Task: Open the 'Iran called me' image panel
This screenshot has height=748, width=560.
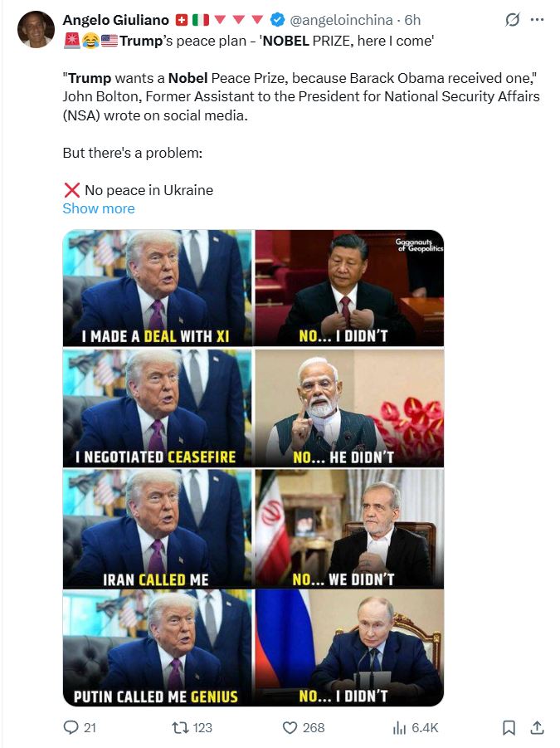Action: 158,529
